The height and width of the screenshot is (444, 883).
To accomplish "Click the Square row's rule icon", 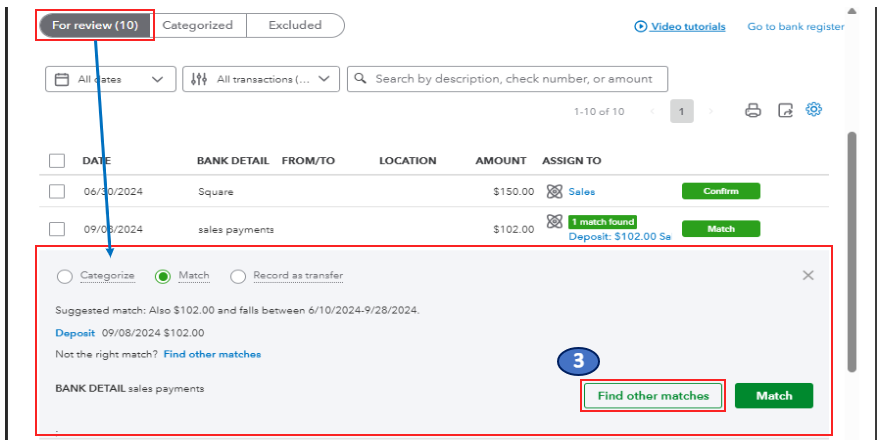I will (x=554, y=191).
